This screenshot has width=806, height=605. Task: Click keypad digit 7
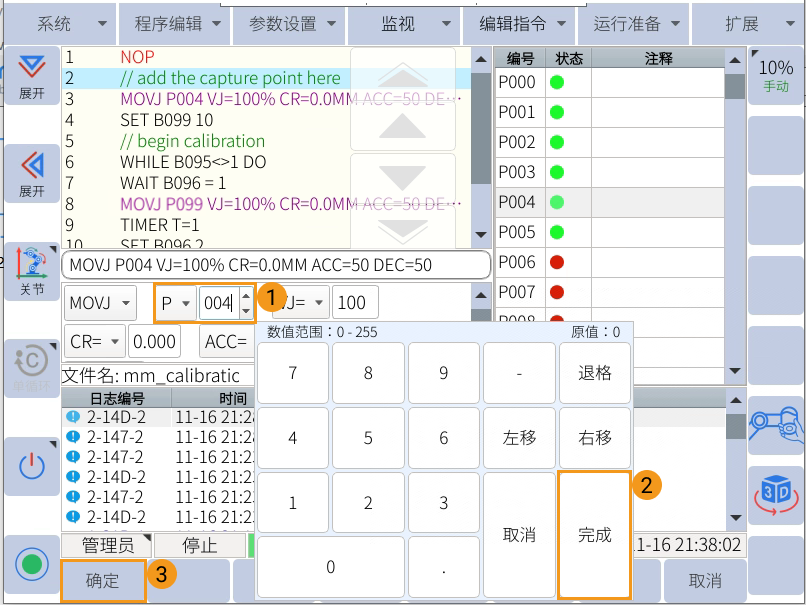pyautogui.click(x=292, y=373)
